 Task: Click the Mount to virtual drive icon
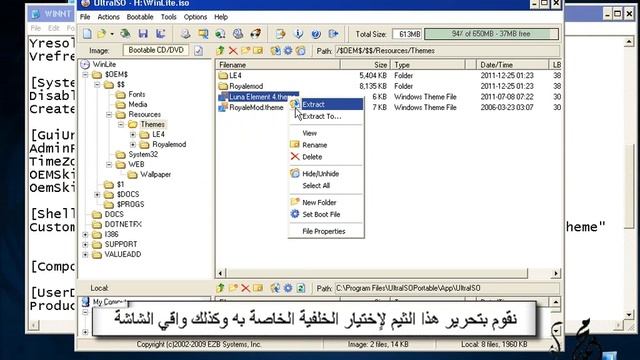coord(238,34)
